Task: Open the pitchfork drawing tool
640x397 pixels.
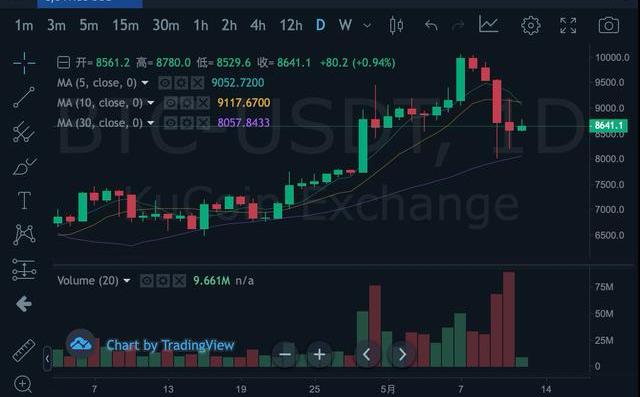Action: click(24, 132)
